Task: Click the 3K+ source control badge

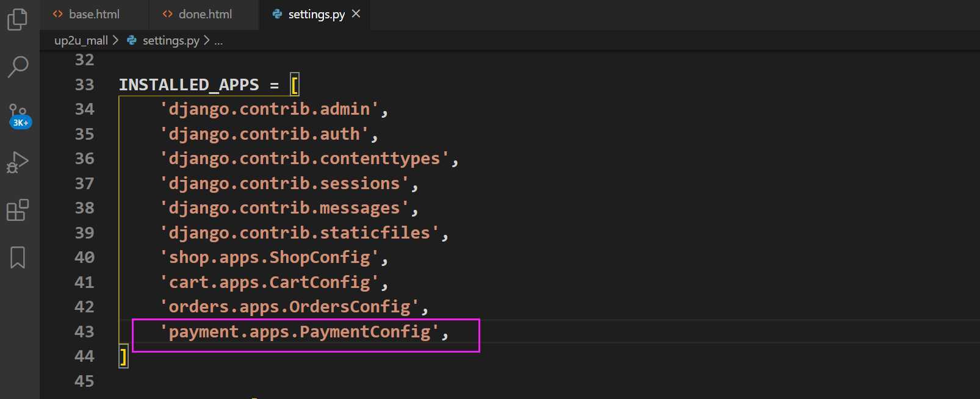Action: [x=21, y=123]
